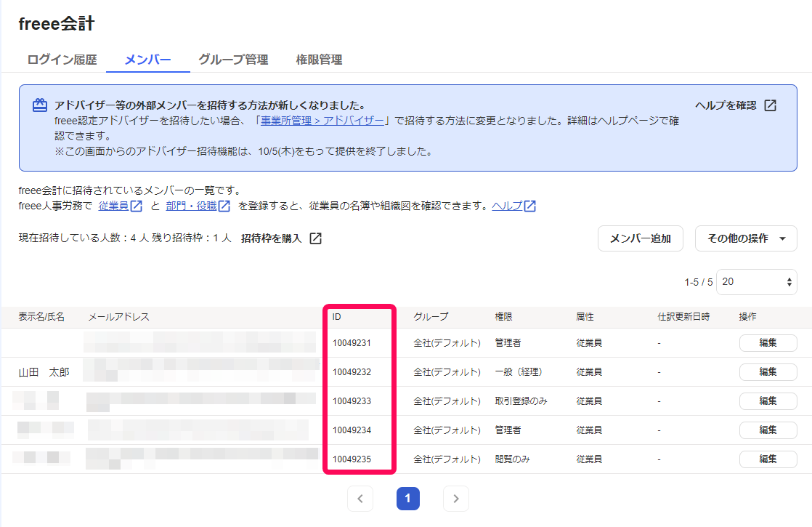
Task: Click ID value 10049232
Action: tap(352, 372)
